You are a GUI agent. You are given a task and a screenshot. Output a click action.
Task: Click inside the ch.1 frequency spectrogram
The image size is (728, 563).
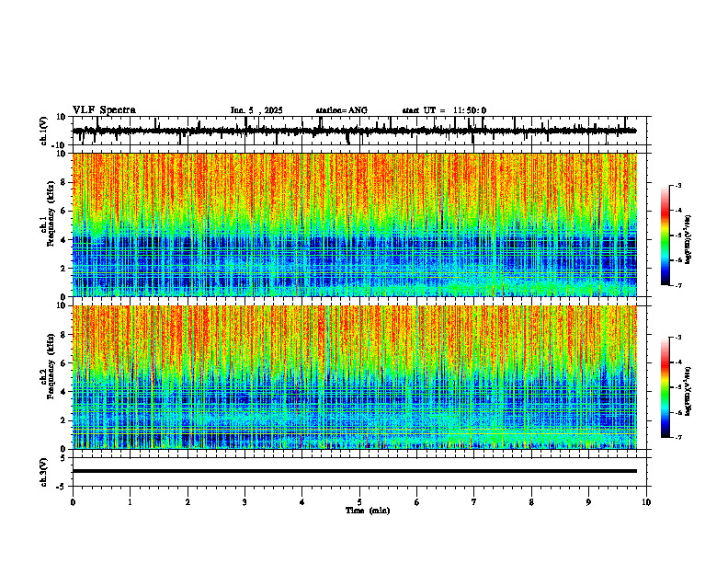coord(354,224)
